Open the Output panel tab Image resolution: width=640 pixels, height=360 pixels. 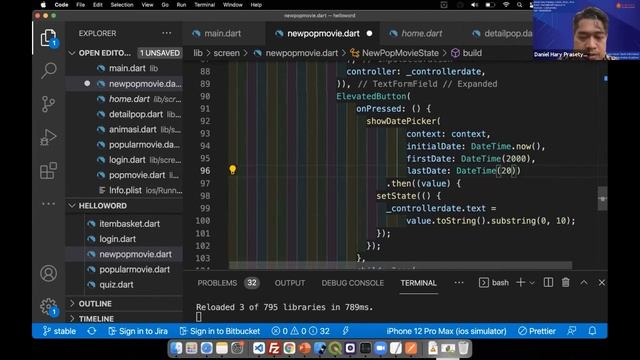tap(290, 283)
